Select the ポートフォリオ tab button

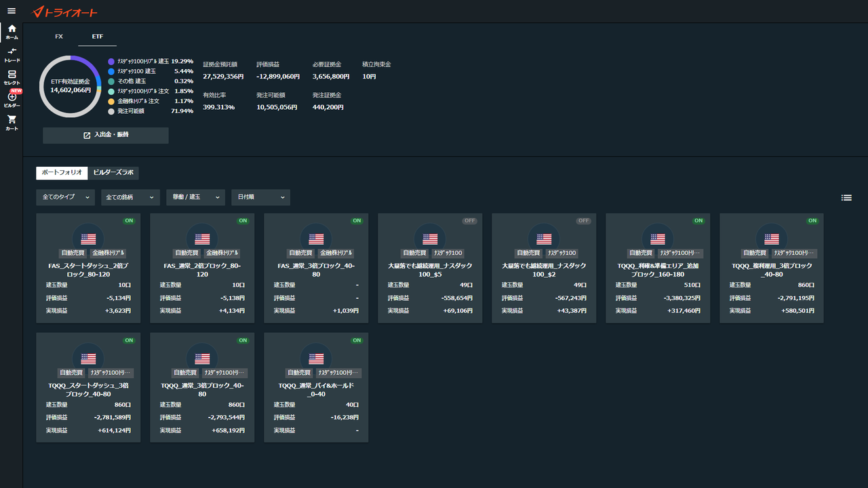point(62,173)
